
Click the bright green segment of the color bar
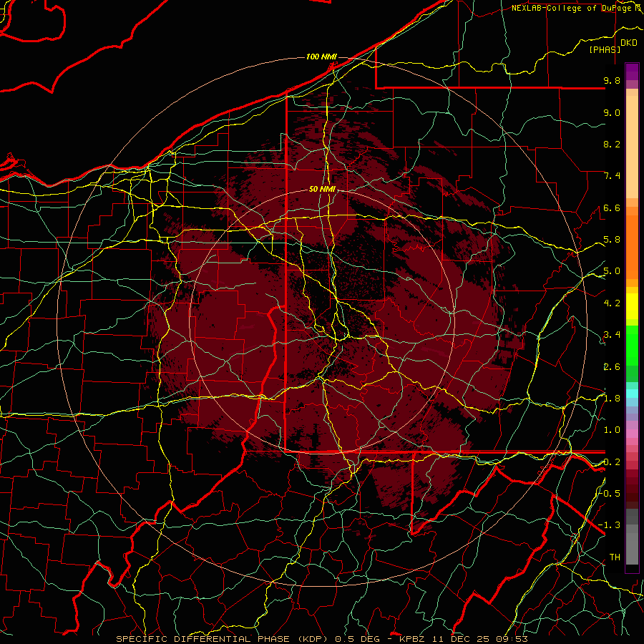[x=632, y=345]
